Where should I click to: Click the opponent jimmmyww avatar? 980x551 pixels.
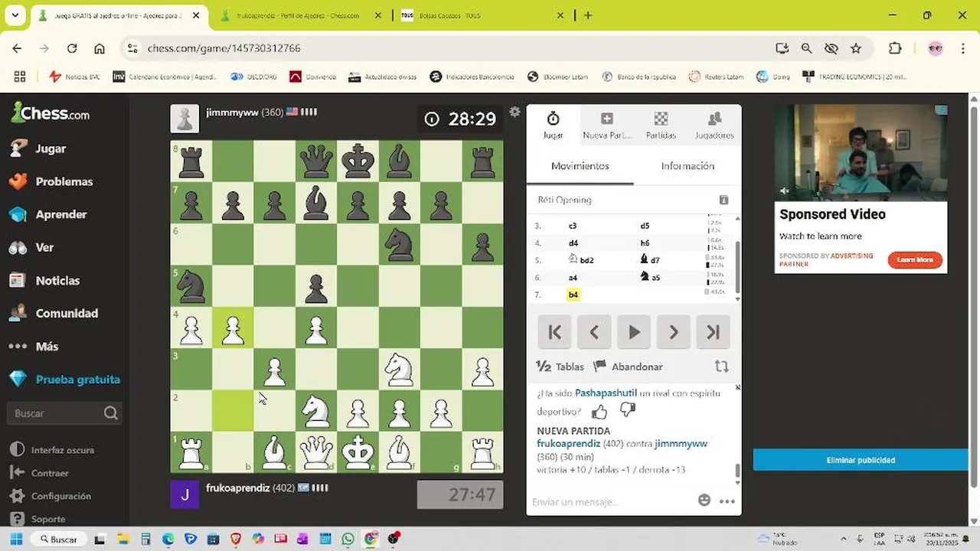[185, 119]
